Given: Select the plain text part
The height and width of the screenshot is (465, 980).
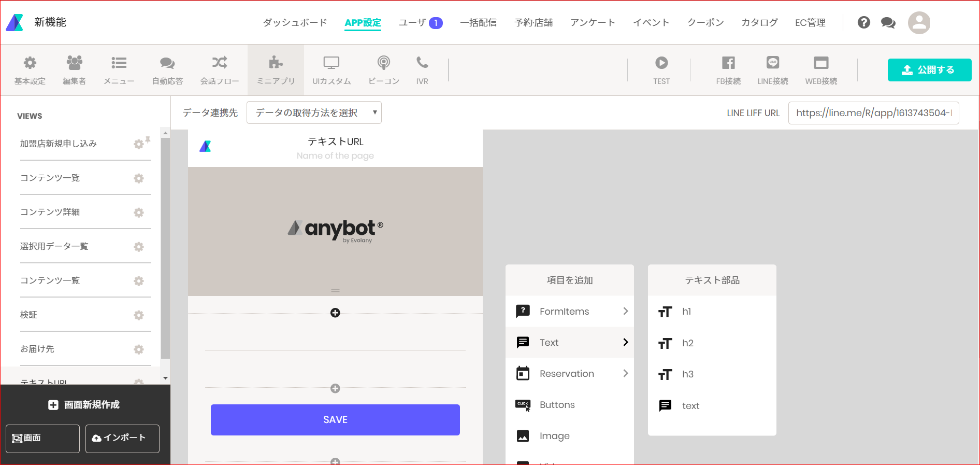Looking at the screenshot, I should point(712,405).
